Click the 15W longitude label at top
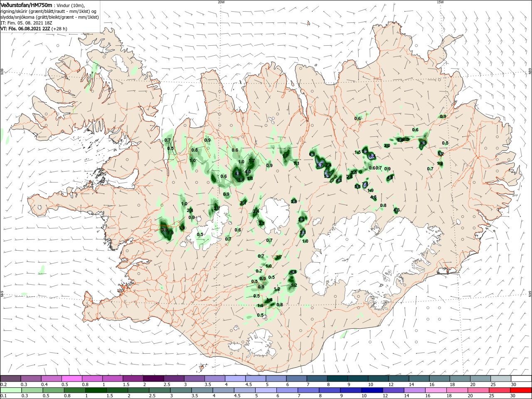Screen dimensions: 532x399 440,2
